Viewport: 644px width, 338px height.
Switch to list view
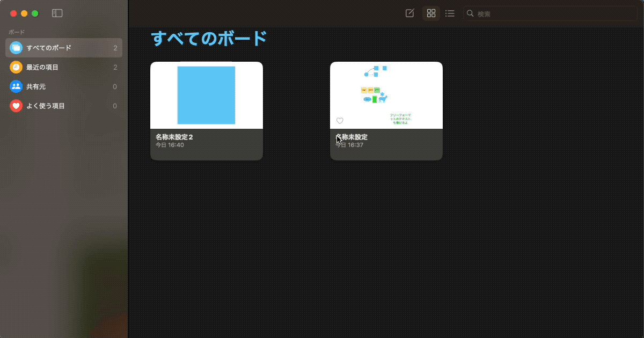(450, 13)
